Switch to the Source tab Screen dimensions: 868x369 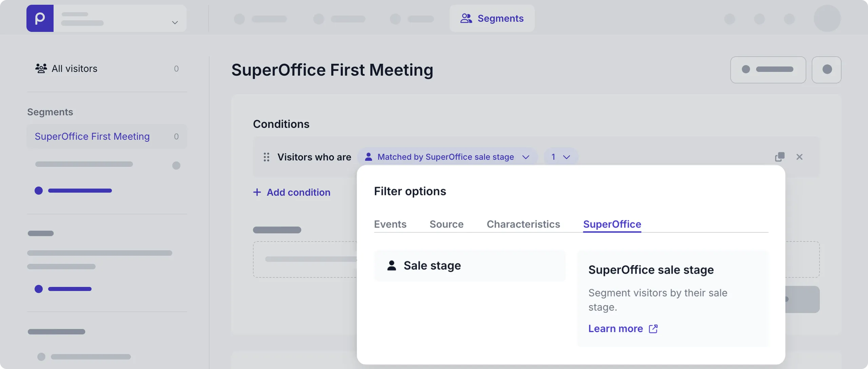[446, 224]
